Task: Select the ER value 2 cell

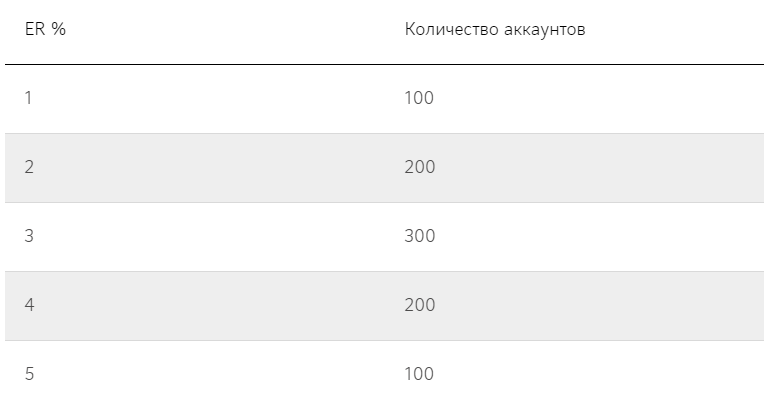Action: (29, 167)
